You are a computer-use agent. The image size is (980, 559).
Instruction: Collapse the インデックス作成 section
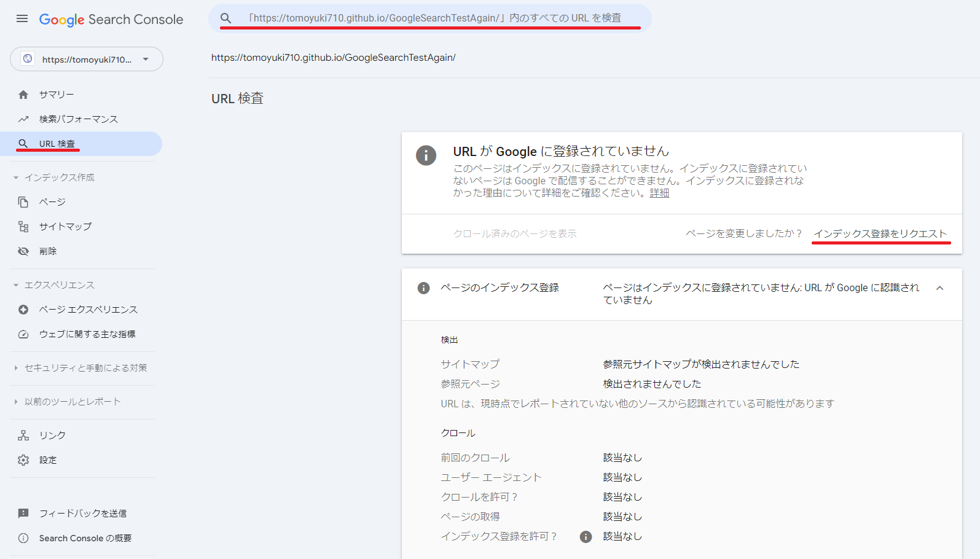tap(54, 178)
